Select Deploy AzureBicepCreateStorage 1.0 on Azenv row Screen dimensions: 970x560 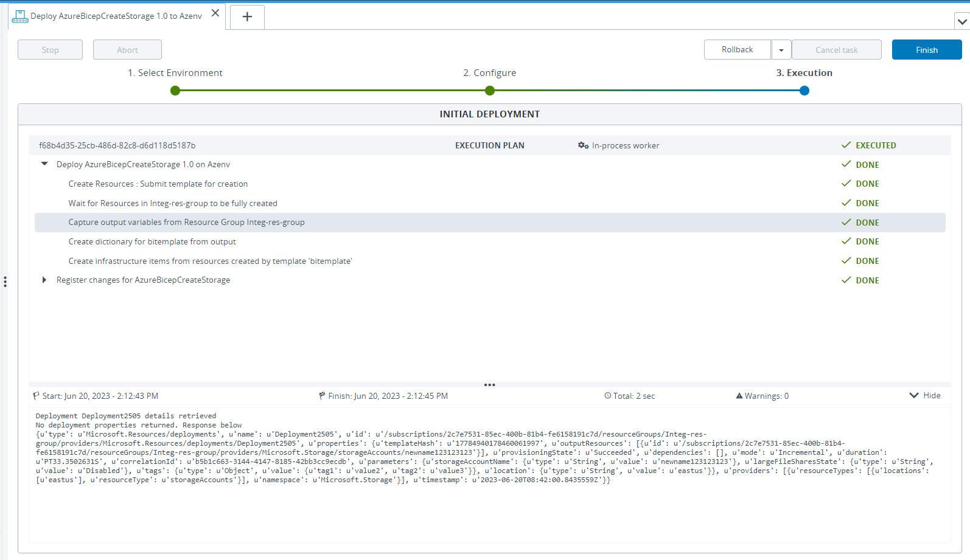point(490,165)
